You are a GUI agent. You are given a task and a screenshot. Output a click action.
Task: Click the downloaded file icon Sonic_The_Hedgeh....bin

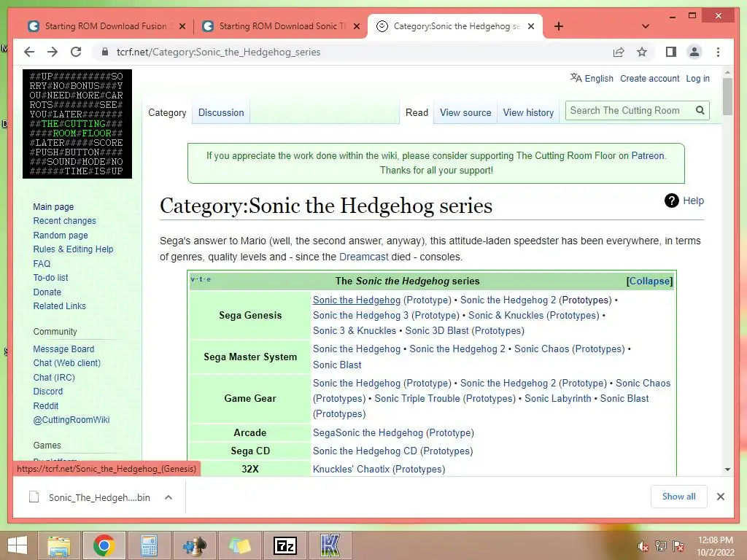coord(34,497)
